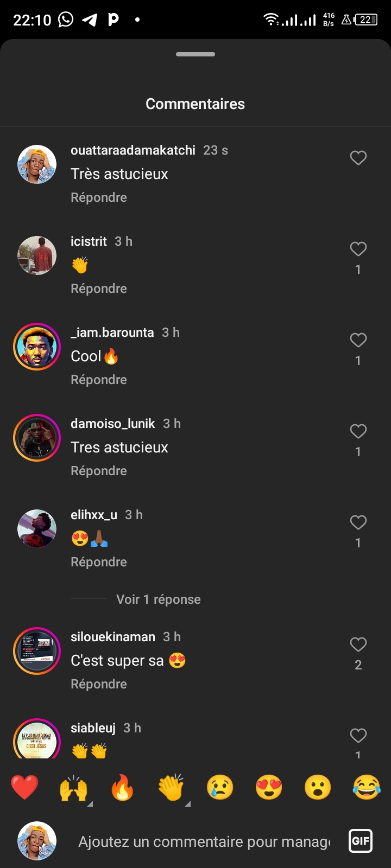
Task: Like ouattaraadamakatchi's comment
Action: point(358,158)
